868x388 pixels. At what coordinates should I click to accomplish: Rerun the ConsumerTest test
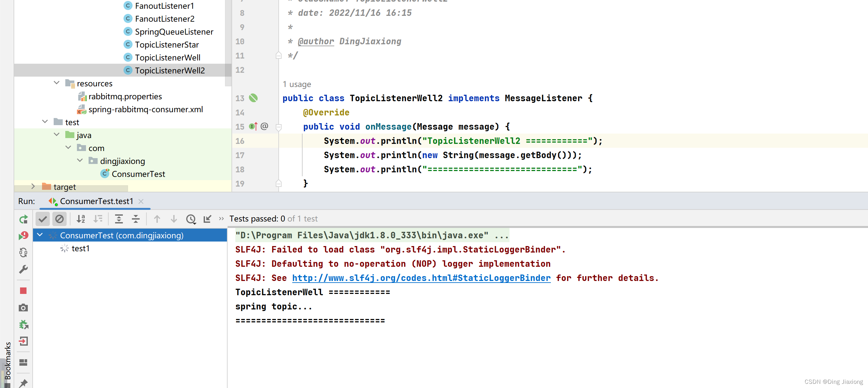pos(23,219)
